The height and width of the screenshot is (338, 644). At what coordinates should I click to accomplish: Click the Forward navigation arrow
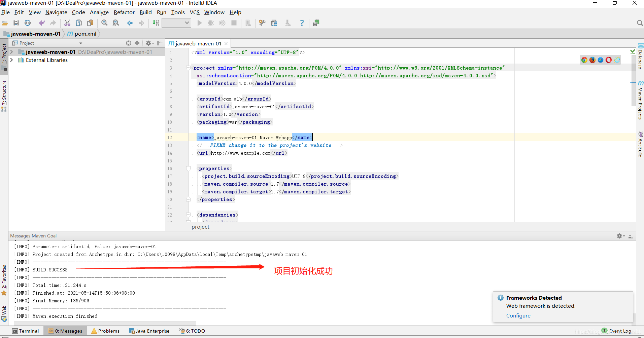click(141, 23)
